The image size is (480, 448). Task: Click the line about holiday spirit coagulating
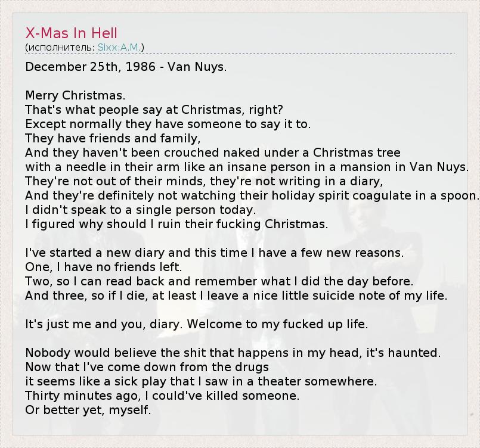[x=252, y=195]
